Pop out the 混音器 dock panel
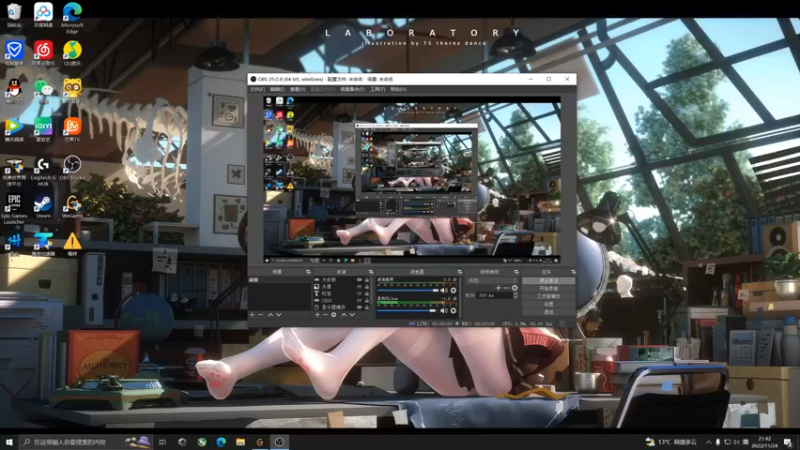Image resolution: width=800 pixels, height=450 pixels. [460, 272]
